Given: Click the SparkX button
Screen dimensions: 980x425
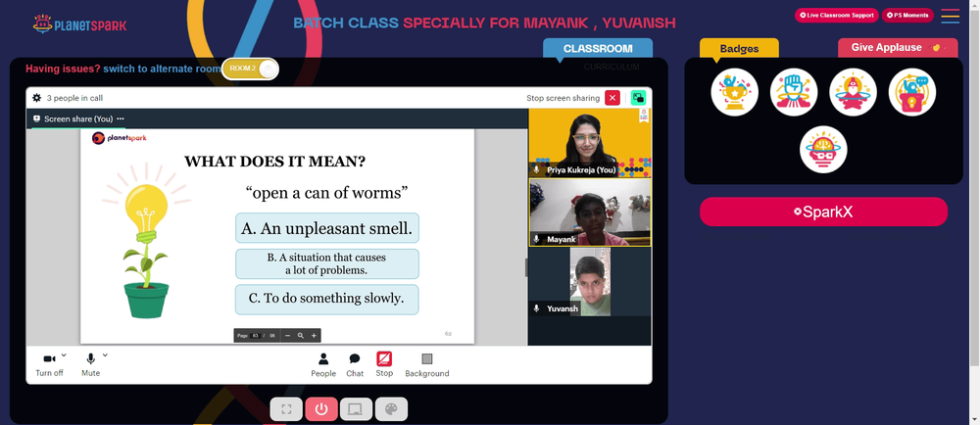Looking at the screenshot, I should (823, 212).
